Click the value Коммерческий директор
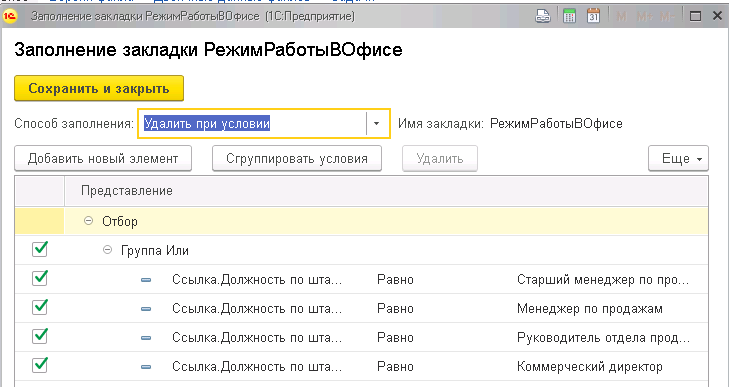 pyautogui.click(x=590, y=366)
